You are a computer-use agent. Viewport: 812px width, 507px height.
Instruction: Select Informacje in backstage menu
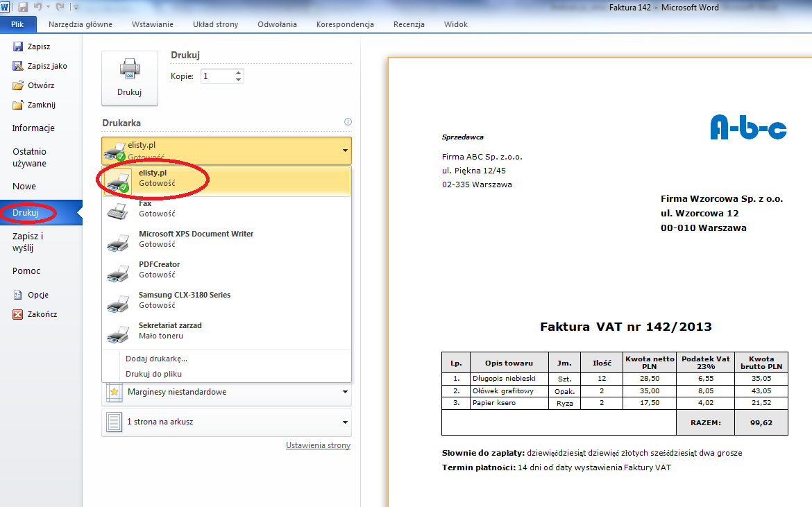(x=41, y=128)
